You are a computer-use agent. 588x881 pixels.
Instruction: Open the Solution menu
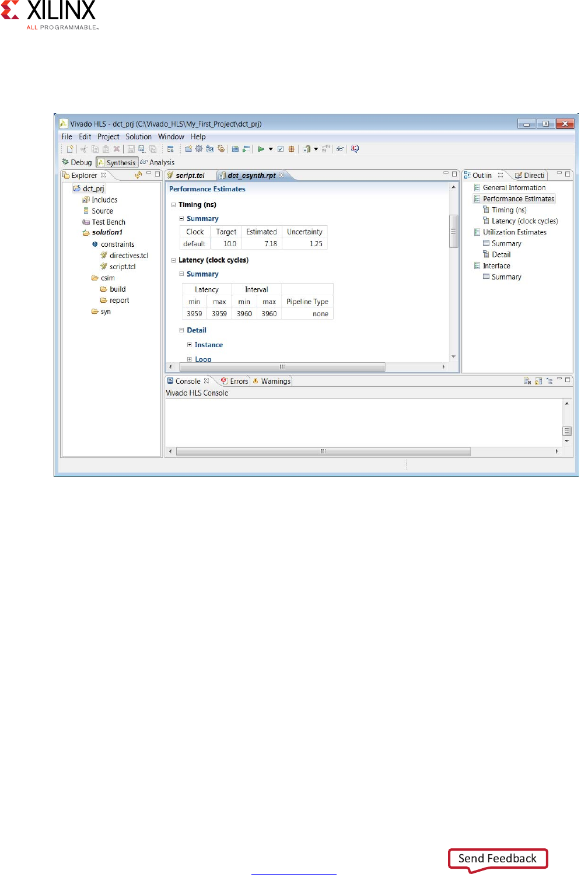pyautogui.click(x=139, y=137)
